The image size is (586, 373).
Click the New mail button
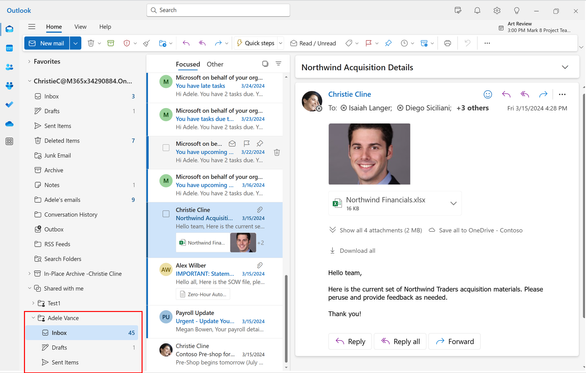(x=47, y=43)
